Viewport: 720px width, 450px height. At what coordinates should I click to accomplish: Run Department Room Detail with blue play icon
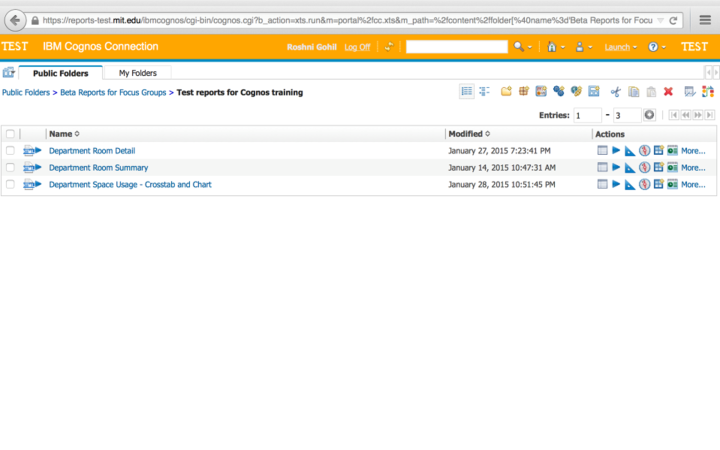(616, 151)
